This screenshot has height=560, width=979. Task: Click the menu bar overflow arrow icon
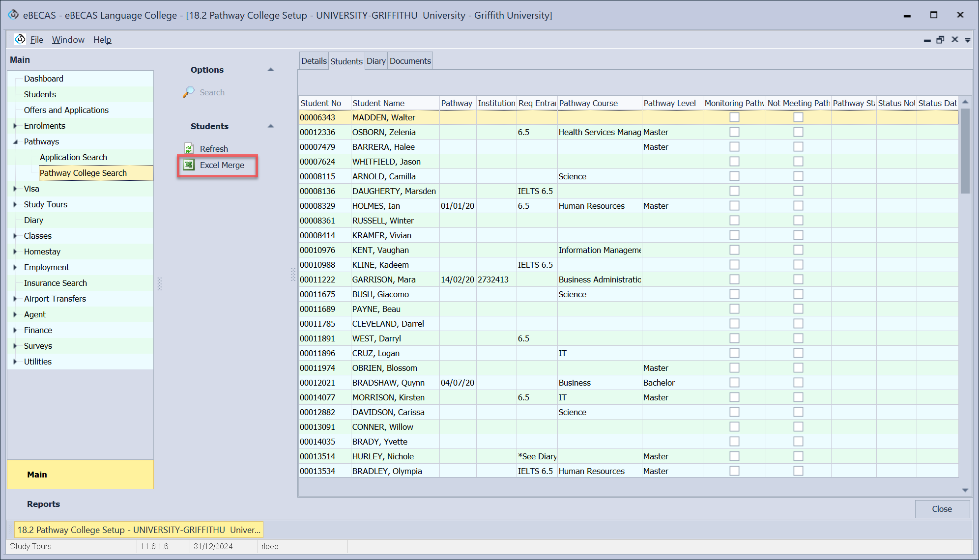[x=967, y=40]
